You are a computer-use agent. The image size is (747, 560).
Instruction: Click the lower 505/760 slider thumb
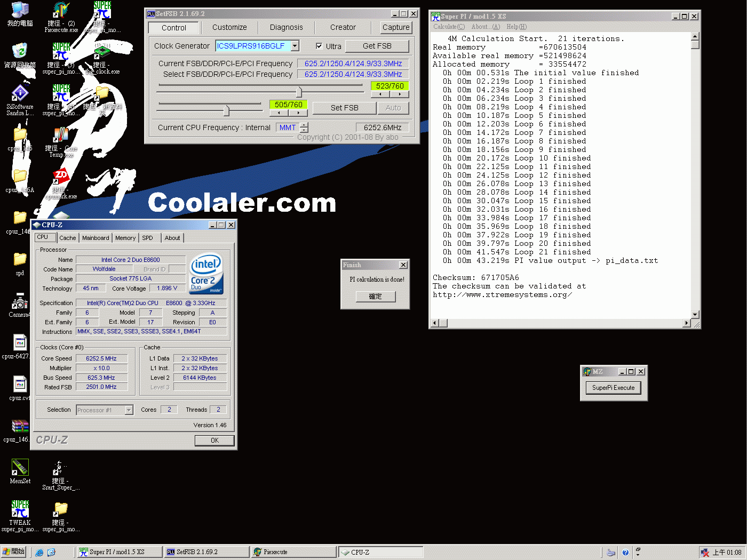[x=226, y=110]
